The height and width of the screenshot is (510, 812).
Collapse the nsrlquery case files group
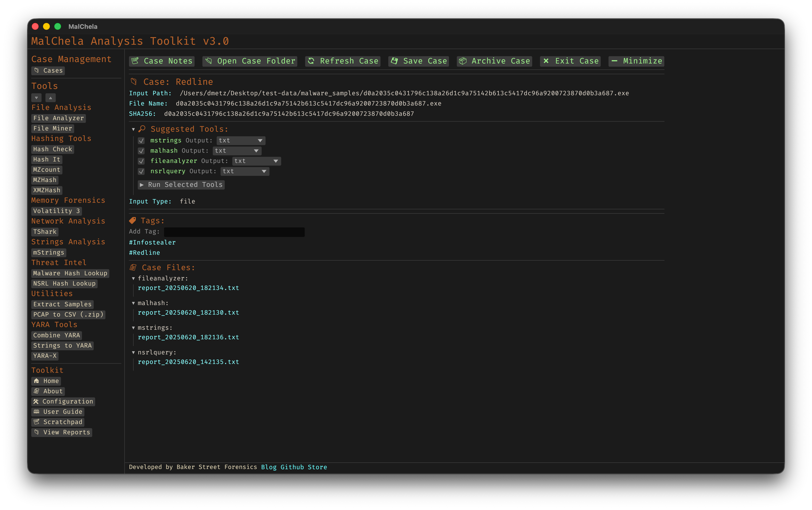point(134,352)
